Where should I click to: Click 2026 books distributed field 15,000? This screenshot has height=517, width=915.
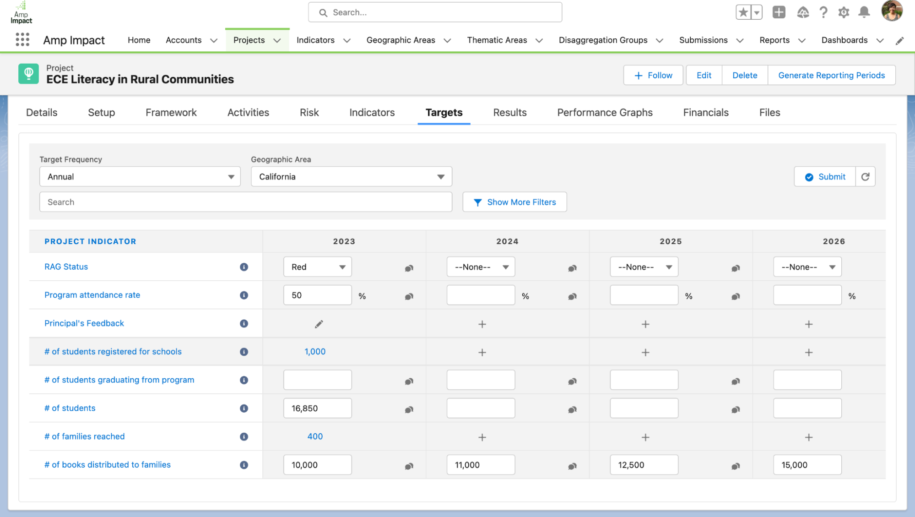pyautogui.click(x=808, y=465)
